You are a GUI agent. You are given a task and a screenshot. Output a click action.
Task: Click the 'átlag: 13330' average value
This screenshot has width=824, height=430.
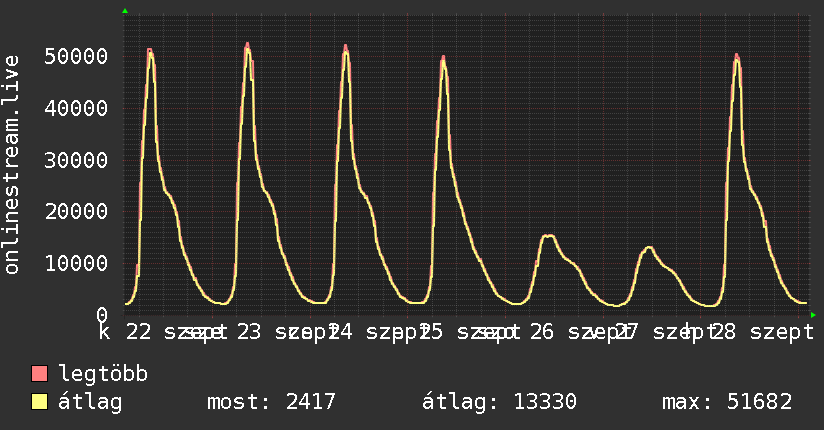point(499,402)
